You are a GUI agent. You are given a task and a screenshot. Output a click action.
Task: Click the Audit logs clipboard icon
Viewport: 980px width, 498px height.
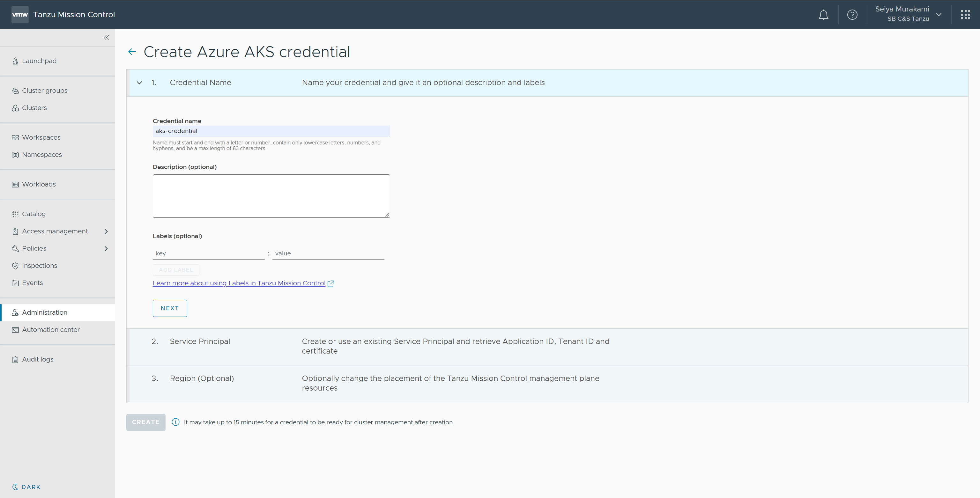click(x=15, y=360)
